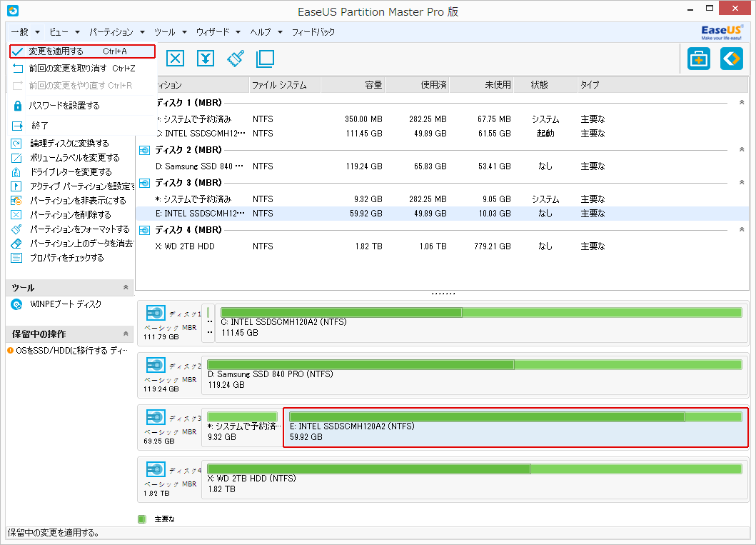
Task: Click the 使用済 column header
Action: coord(418,85)
